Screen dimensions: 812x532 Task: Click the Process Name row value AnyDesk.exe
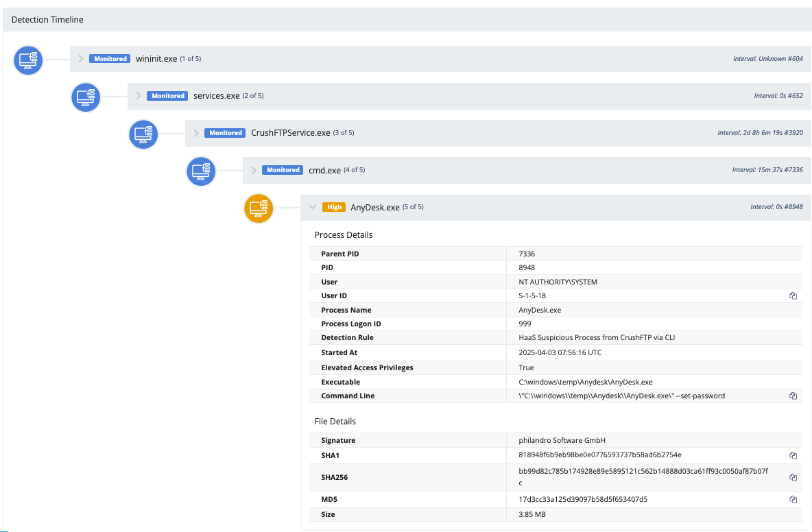click(x=540, y=310)
